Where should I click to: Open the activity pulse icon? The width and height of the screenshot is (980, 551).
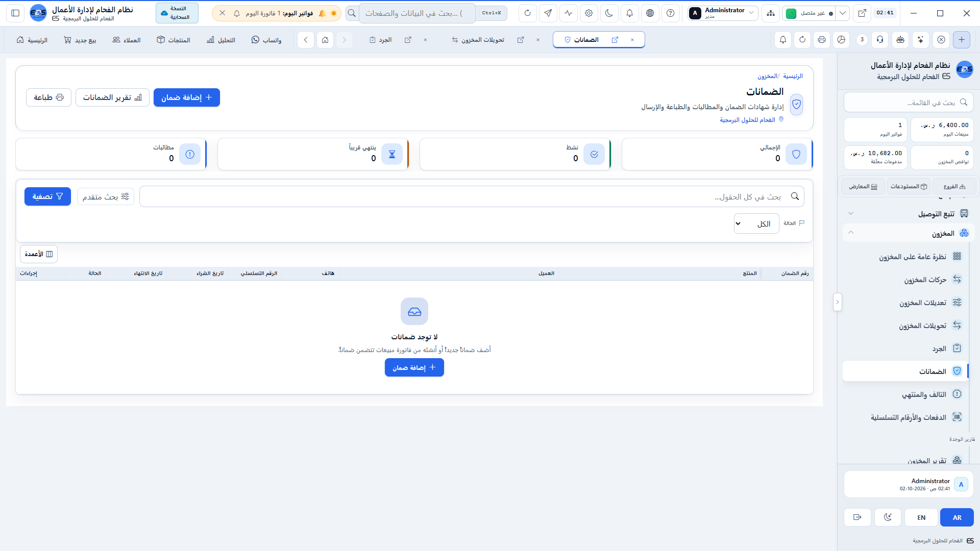tap(569, 13)
